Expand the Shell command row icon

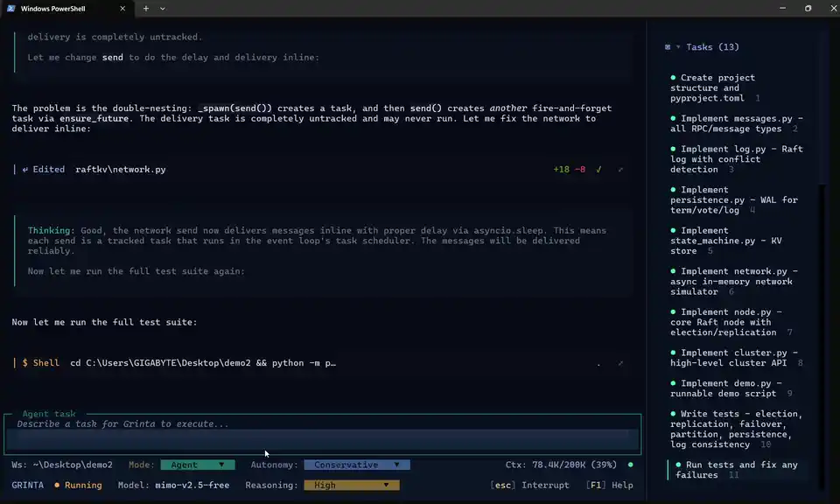(620, 364)
